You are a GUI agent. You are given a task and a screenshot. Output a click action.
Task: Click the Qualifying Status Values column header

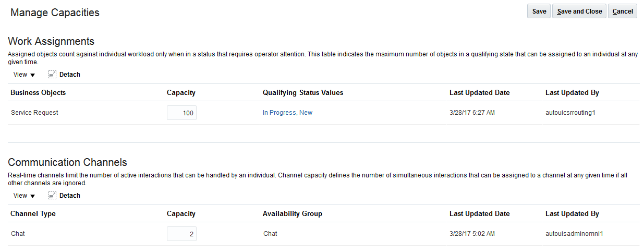click(303, 93)
